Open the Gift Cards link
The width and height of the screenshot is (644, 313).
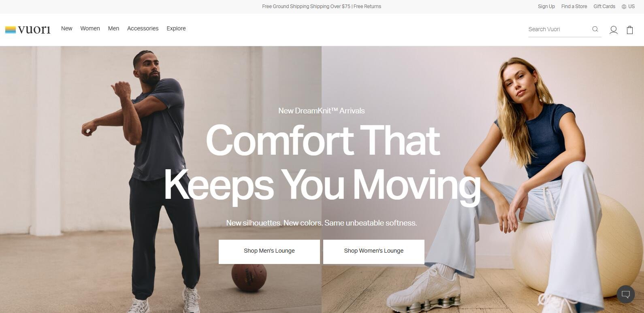click(x=604, y=6)
